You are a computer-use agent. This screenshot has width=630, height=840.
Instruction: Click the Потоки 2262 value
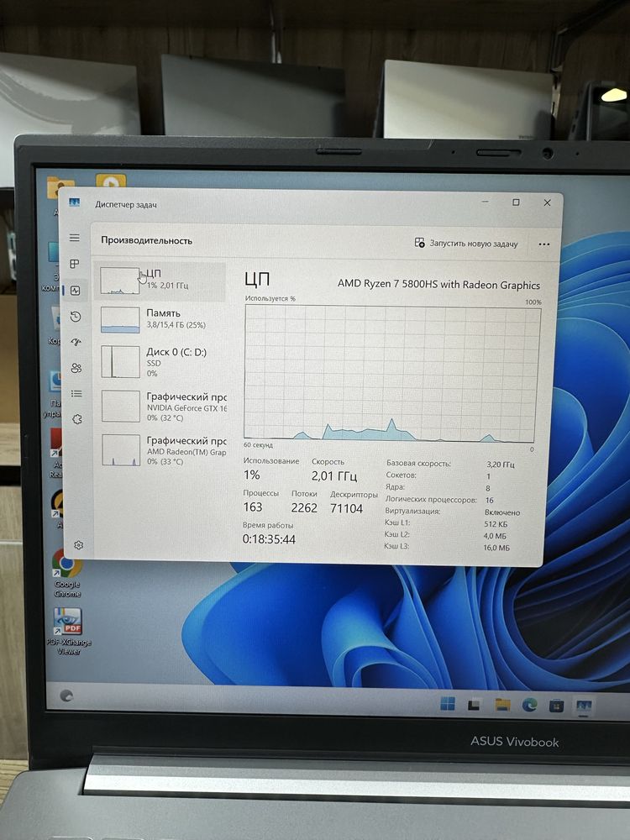(304, 508)
